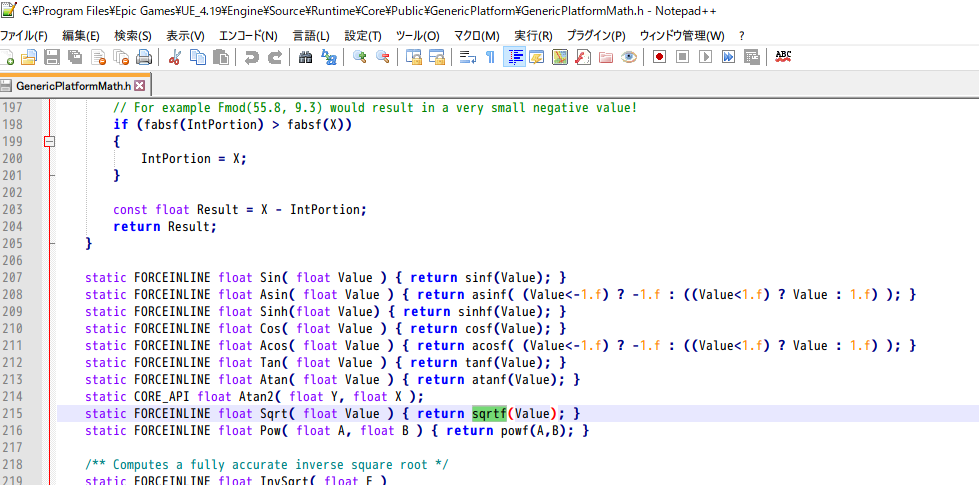This screenshot has height=485, width=979.
Task: Toggle synchronized horizontal scrolling icon
Action: point(436,57)
